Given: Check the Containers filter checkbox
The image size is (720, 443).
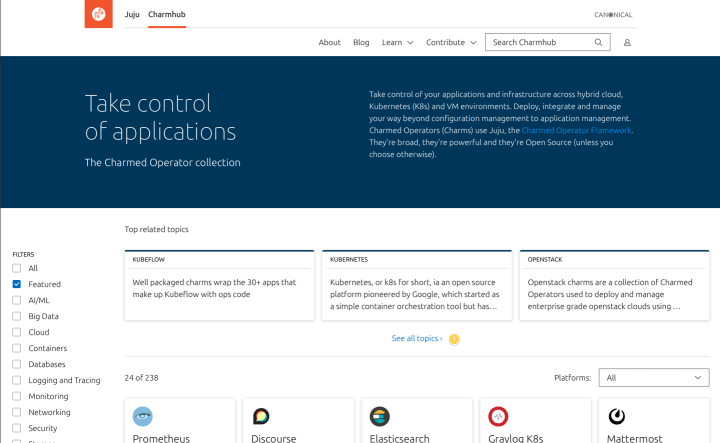Looking at the screenshot, I should pos(17,348).
